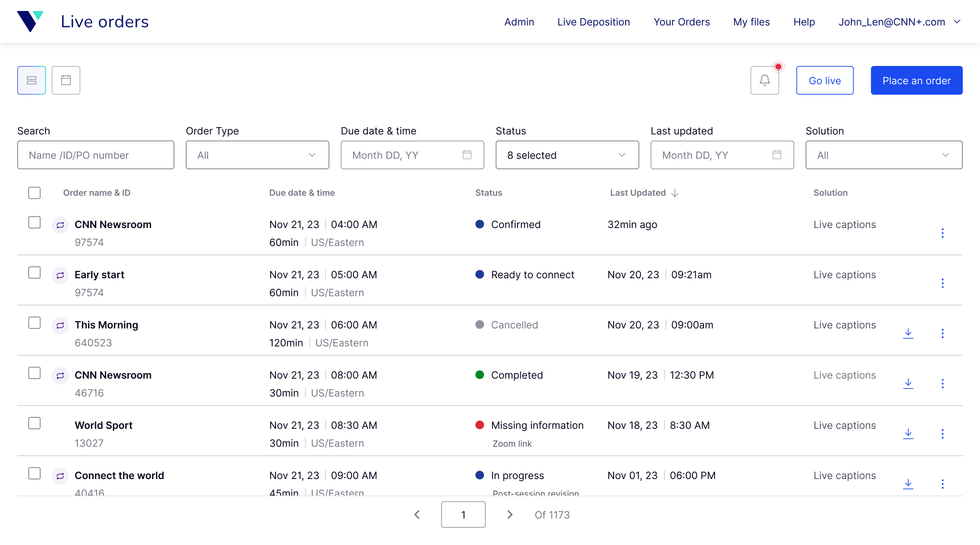Focus the Name /ID/PO number search field

click(x=96, y=155)
